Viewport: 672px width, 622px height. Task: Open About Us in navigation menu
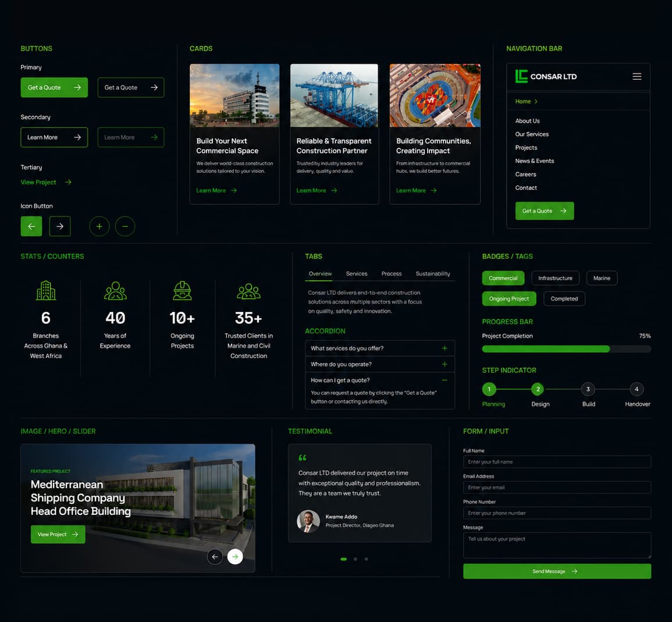[x=527, y=121]
